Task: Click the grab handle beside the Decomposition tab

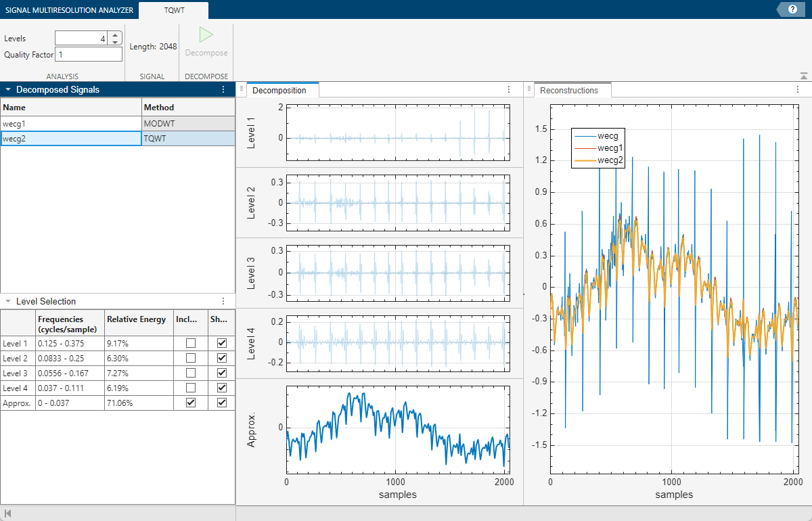Action: point(242,89)
